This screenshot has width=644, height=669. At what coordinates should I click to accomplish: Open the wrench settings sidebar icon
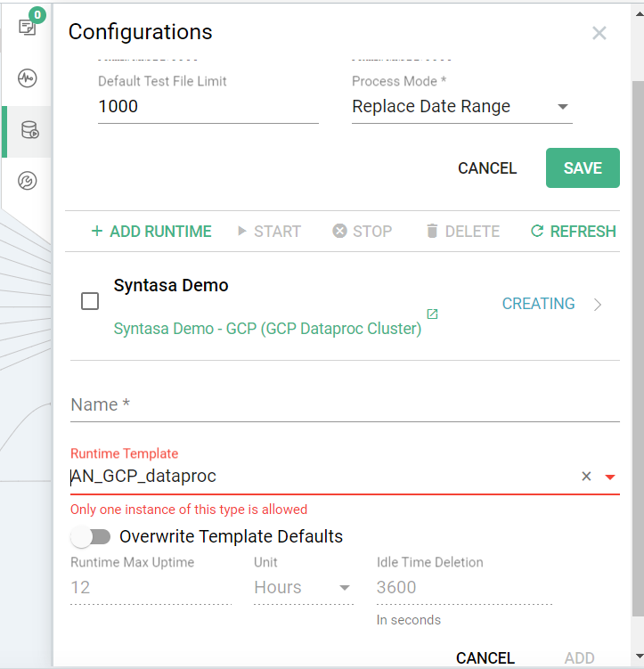27,182
